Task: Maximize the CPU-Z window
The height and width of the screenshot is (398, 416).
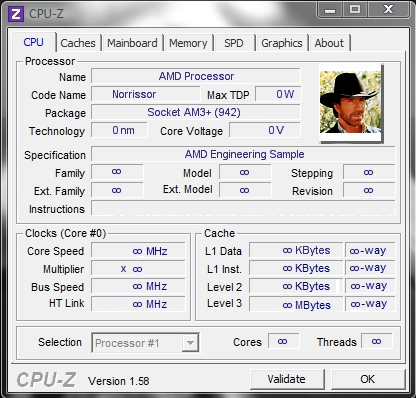Action: 355,10
